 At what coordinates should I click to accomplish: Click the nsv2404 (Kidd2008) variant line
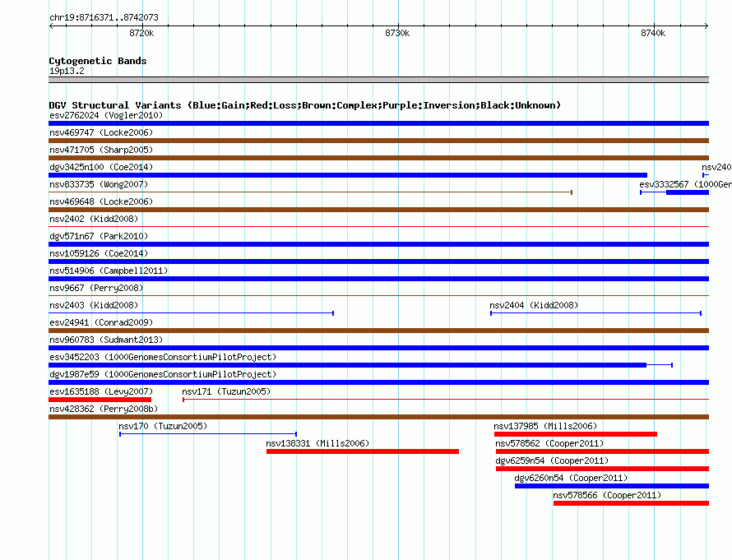point(595,313)
